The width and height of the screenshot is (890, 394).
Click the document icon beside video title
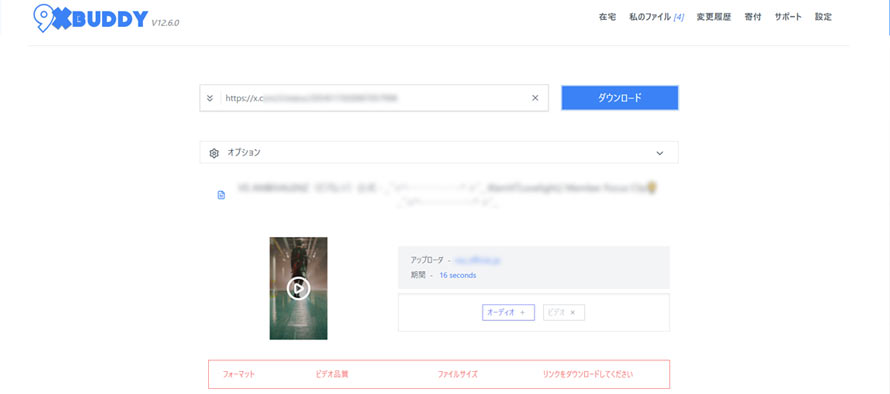point(221,195)
